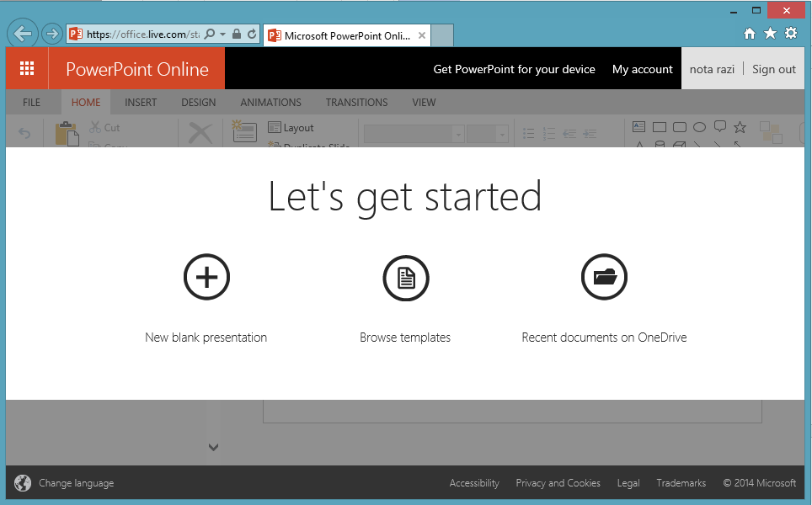Screen dimensions: 812x505
Task: Select the Rectangle shape
Action: click(660, 127)
